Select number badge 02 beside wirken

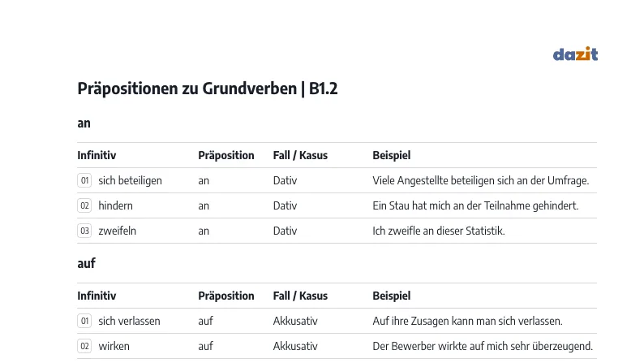(84, 346)
